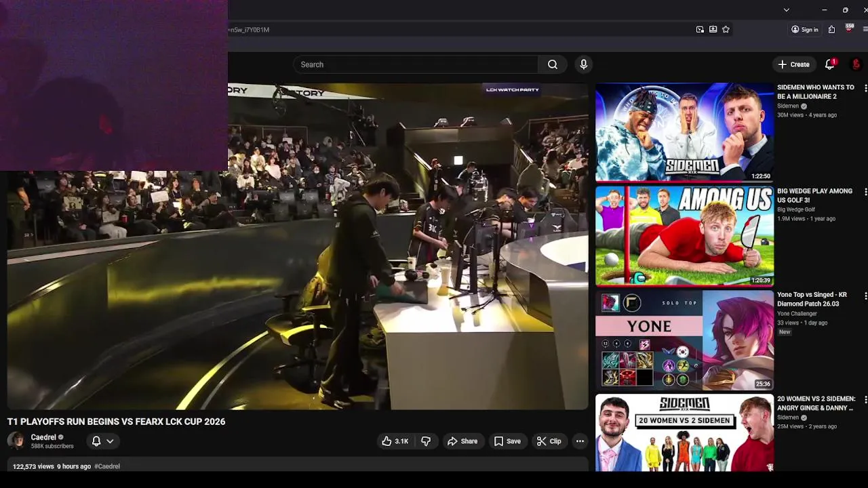This screenshot has width=868, height=488.
Task: Open more actions ellipsis under video
Action: (580, 441)
